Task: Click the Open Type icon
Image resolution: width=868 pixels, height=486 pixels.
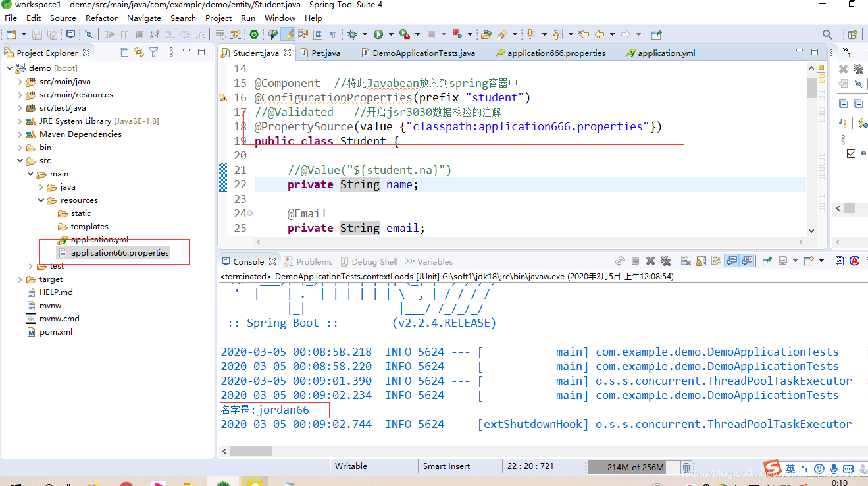Action: [486, 34]
